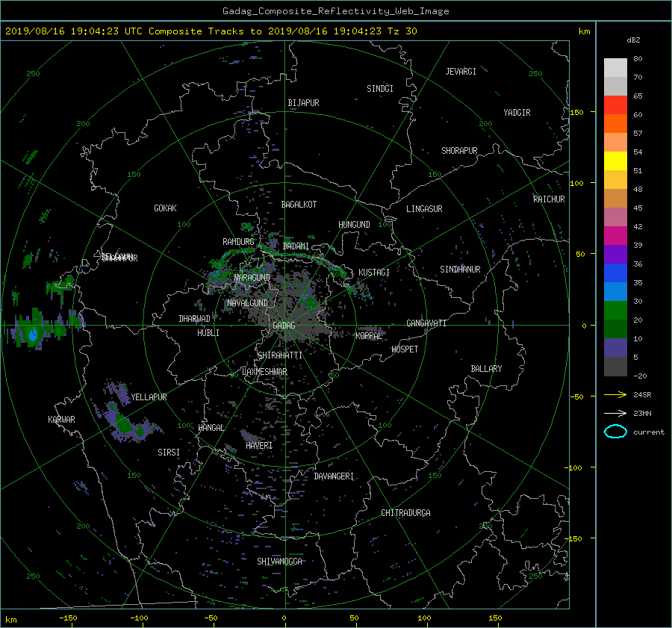Select the BIJAPUR city label
This screenshot has width=672, height=628.
click(303, 103)
